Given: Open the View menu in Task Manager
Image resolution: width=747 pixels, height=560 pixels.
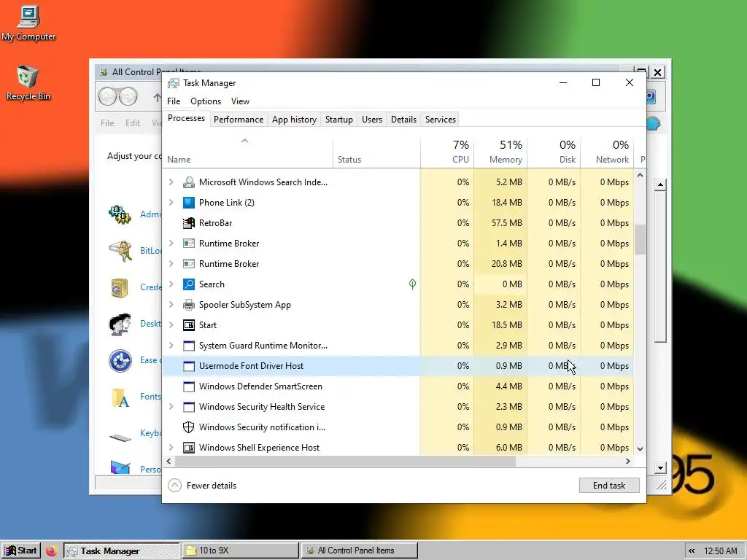Looking at the screenshot, I should point(240,101).
